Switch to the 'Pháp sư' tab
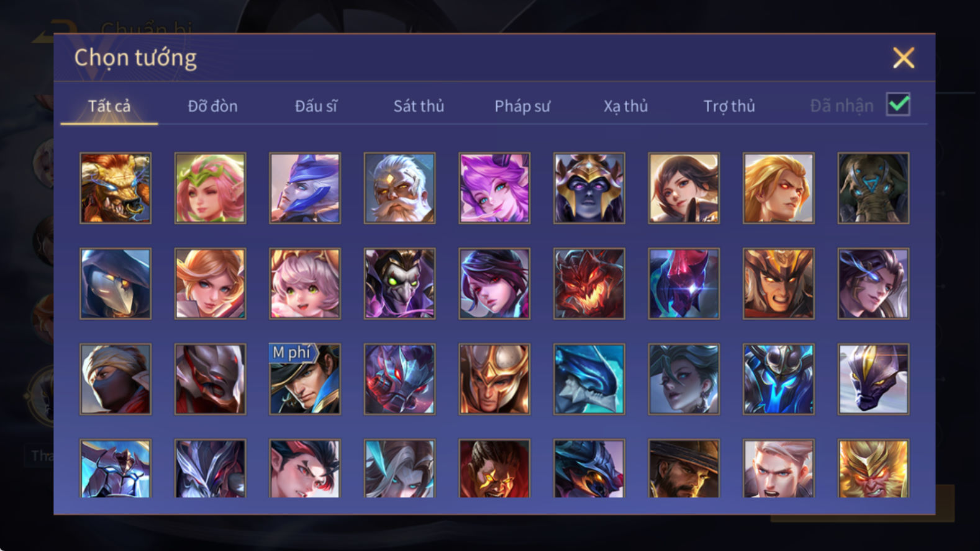This screenshot has height=551, width=980. pyautogui.click(x=522, y=106)
